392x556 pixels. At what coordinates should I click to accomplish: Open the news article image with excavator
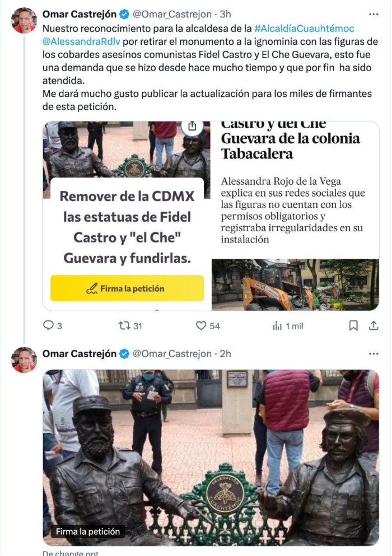[295, 285]
